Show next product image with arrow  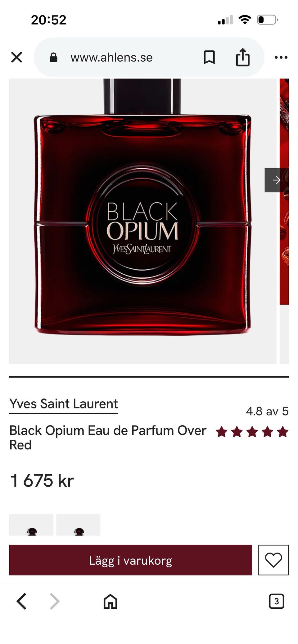point(276,180)
